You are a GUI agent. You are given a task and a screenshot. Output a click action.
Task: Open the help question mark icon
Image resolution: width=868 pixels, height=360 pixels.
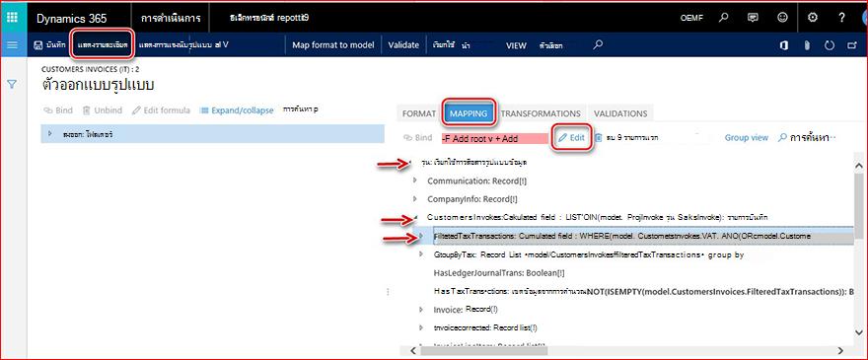click(841, 18)
